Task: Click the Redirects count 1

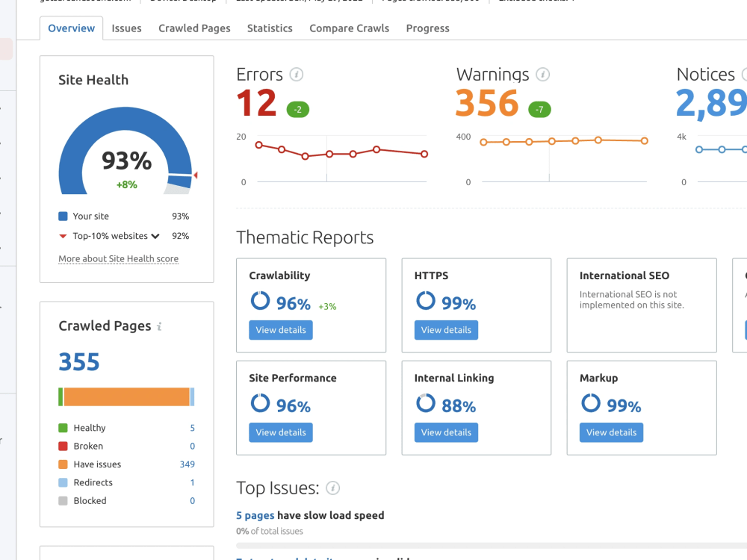Action: click(x=193, y=482)
